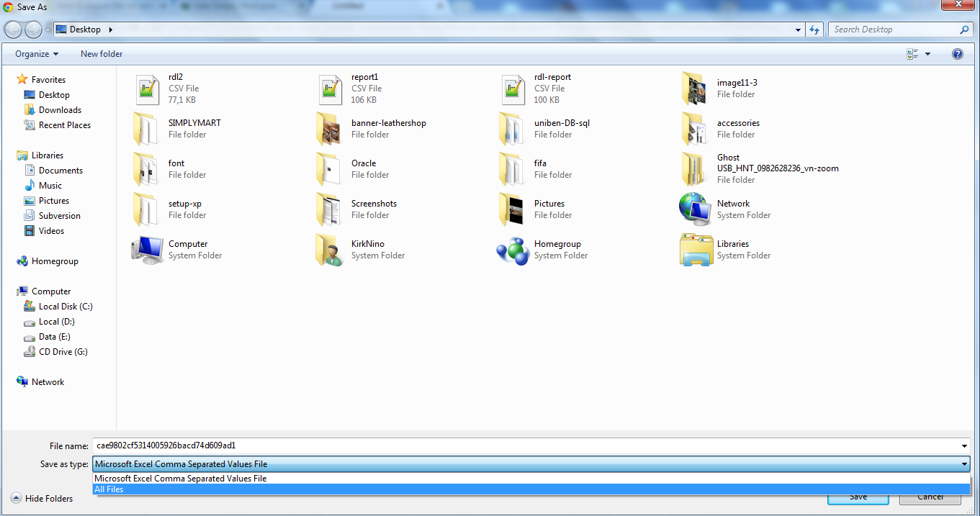The height and width of the screenshot is (516, 980).
Task: Expand the recent pages dropdown arrow
Action: [x=48, y=30]
